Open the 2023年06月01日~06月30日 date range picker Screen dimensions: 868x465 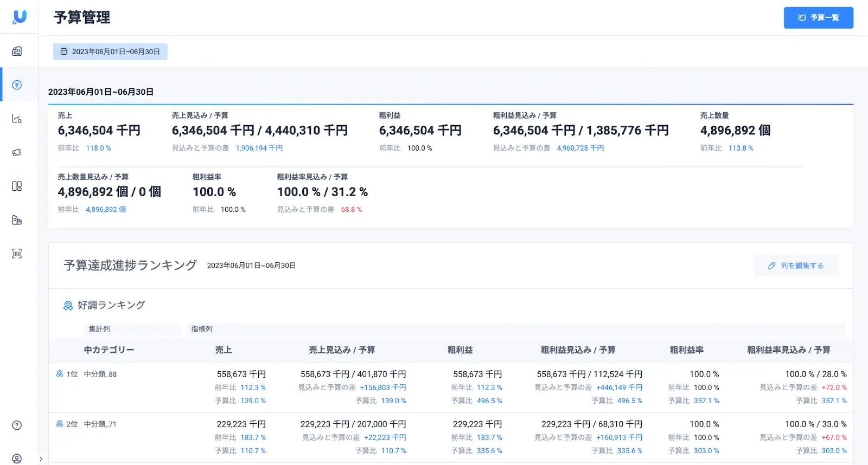point(110,51)
